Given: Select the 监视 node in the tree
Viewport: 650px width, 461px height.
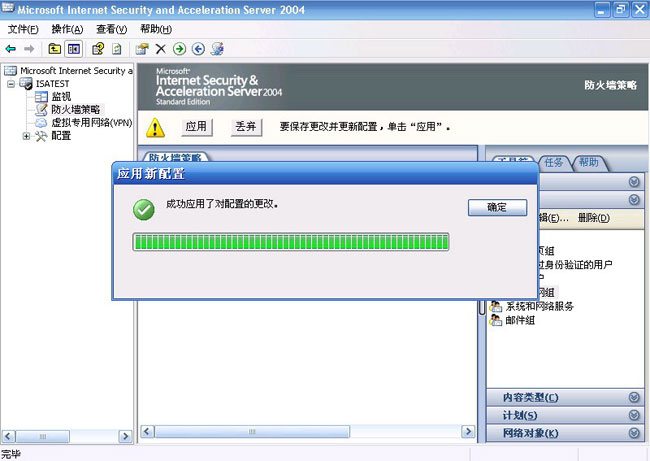Looking at the screenshot, I should (61, 97).
